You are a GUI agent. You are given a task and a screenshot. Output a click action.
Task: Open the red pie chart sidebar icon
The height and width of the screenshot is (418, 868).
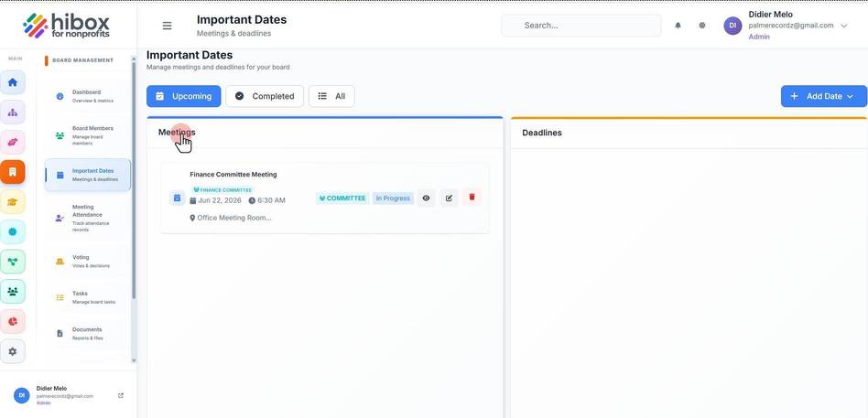tap(13, 321)
